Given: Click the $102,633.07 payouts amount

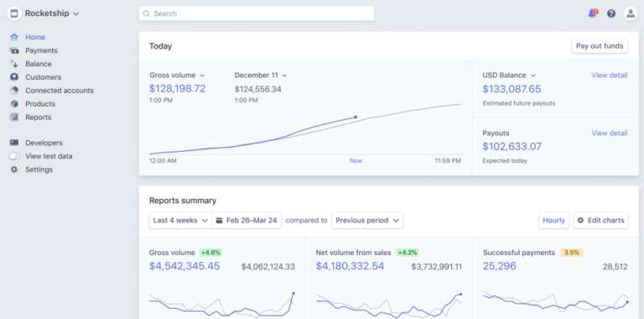Looking at the screenshot, I should click(x=512, y=146).
